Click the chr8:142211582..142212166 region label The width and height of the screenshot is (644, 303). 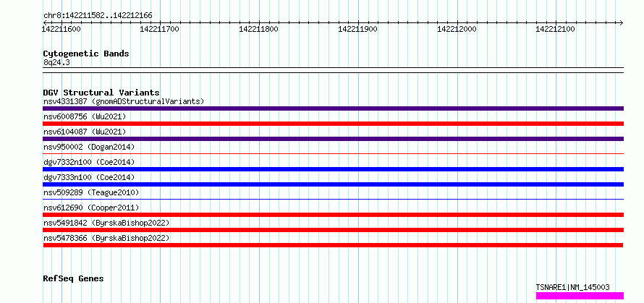coord(98,16)
